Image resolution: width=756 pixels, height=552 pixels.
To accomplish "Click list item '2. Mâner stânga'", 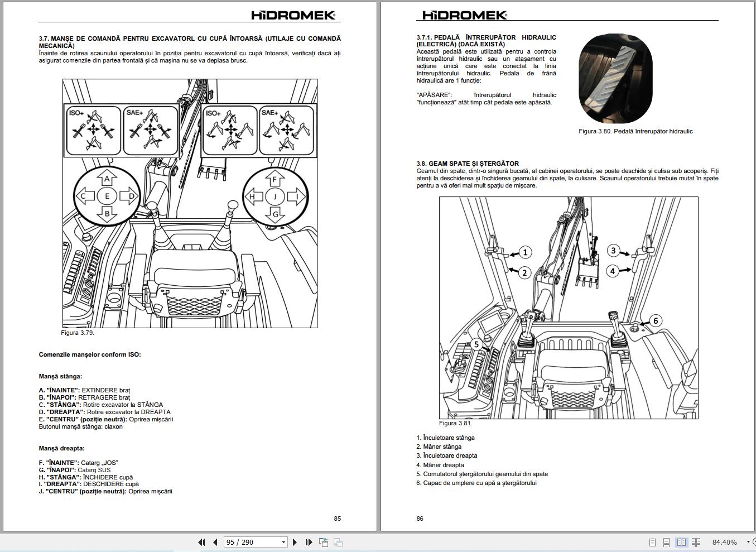I will point(439,447).
